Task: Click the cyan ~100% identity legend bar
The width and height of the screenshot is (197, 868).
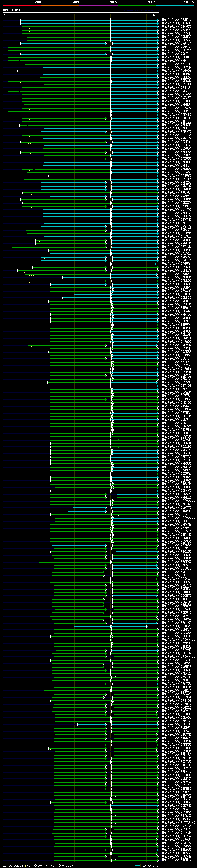Action: point(175,6)
